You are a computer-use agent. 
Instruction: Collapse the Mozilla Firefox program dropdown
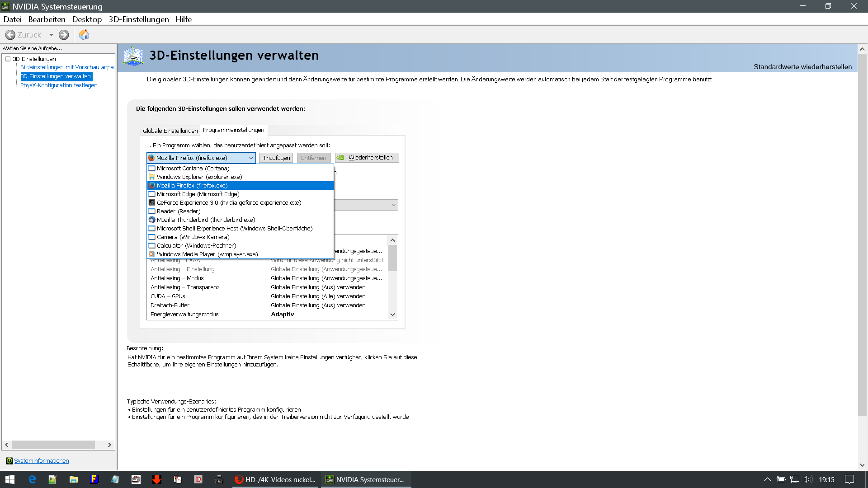[x=251, y=158]
